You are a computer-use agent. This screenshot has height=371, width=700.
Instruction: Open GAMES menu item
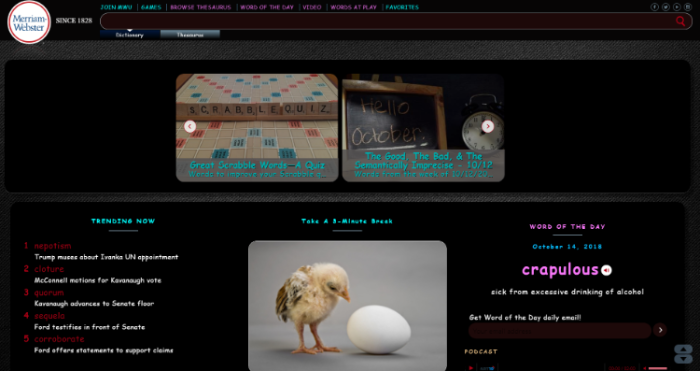click(x=151, y=7)
